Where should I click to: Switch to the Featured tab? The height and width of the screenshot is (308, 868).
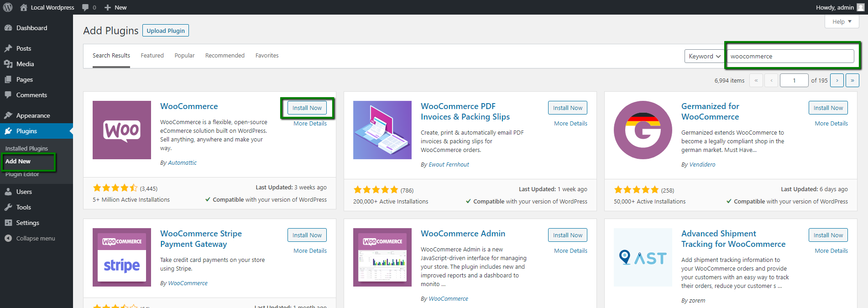point(152,56)
